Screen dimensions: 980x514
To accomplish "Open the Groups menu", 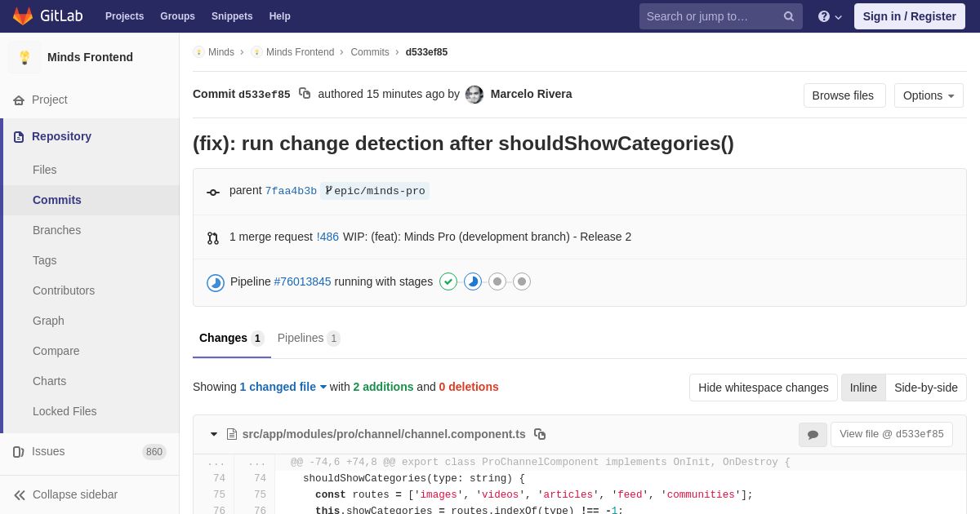I will coord(177,16).
